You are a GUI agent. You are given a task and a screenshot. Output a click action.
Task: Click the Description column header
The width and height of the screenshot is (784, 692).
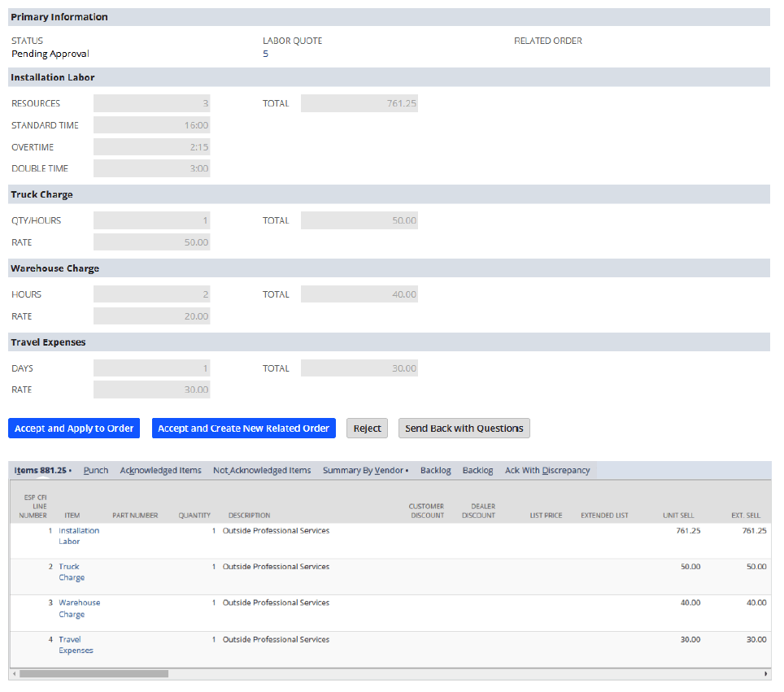tap(249, 515)
